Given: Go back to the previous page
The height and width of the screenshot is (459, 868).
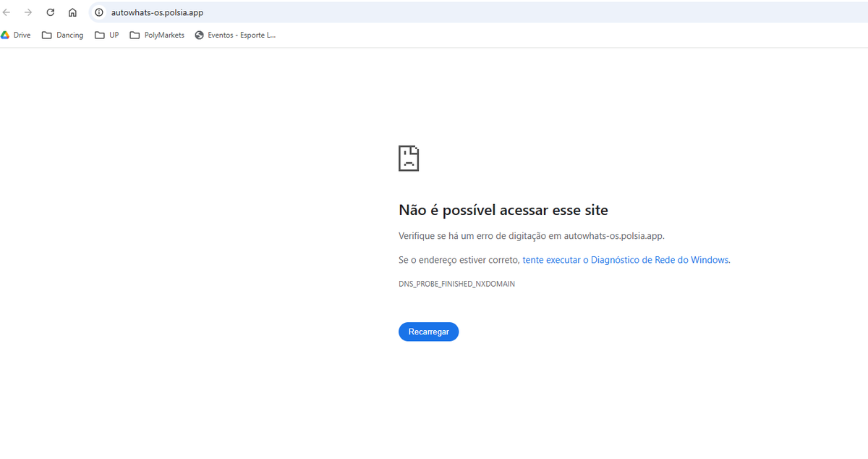Looking at the screenshot, I should (x=7, y=12).
